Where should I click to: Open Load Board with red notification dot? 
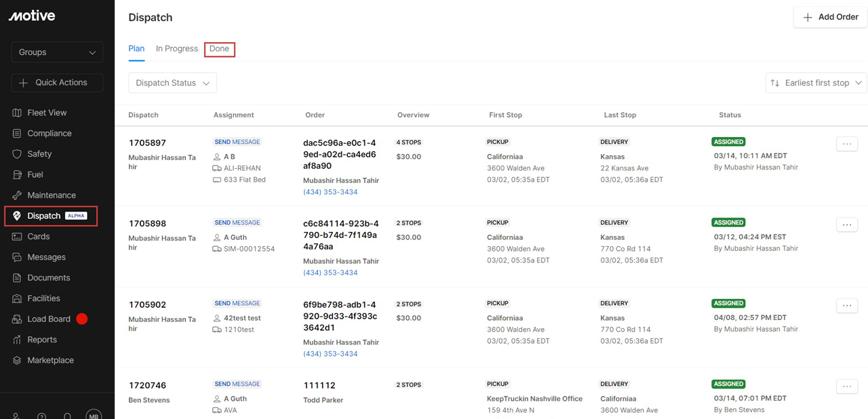(x=49, y=319)
